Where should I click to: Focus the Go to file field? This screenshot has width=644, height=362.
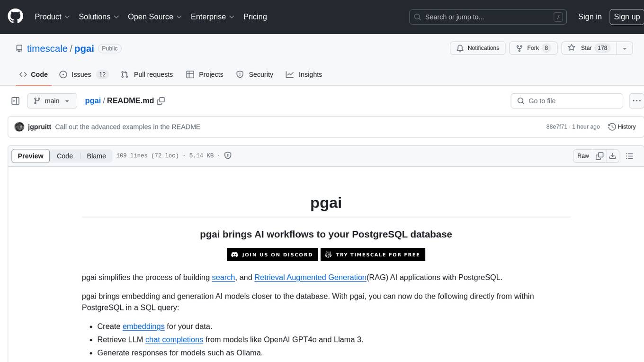(x=567, y=101)
